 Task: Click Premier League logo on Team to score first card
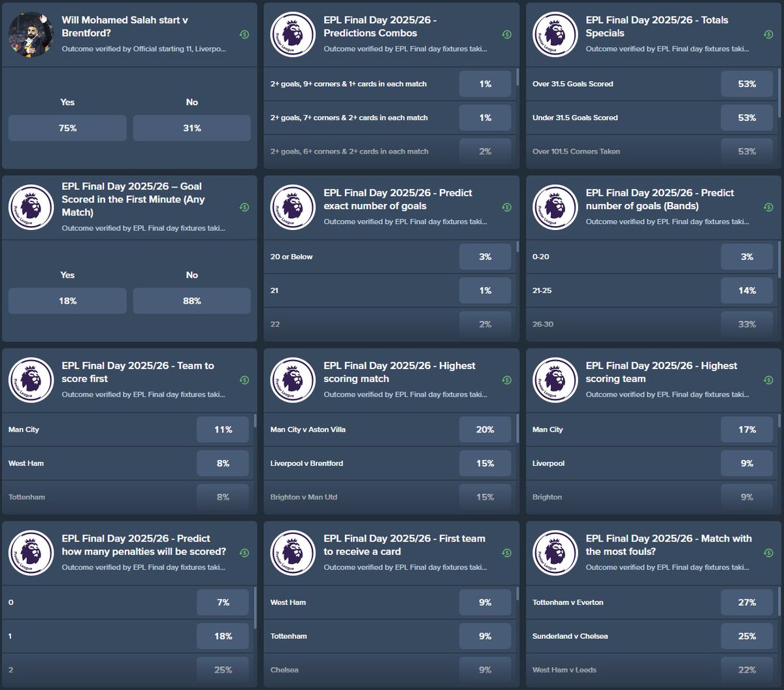[x=31, y=380]
